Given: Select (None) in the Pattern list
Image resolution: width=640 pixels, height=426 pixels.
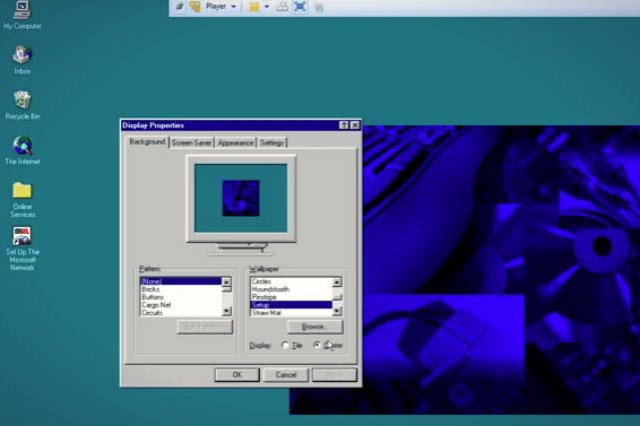Looking at the screenshot, I should 180,282.
